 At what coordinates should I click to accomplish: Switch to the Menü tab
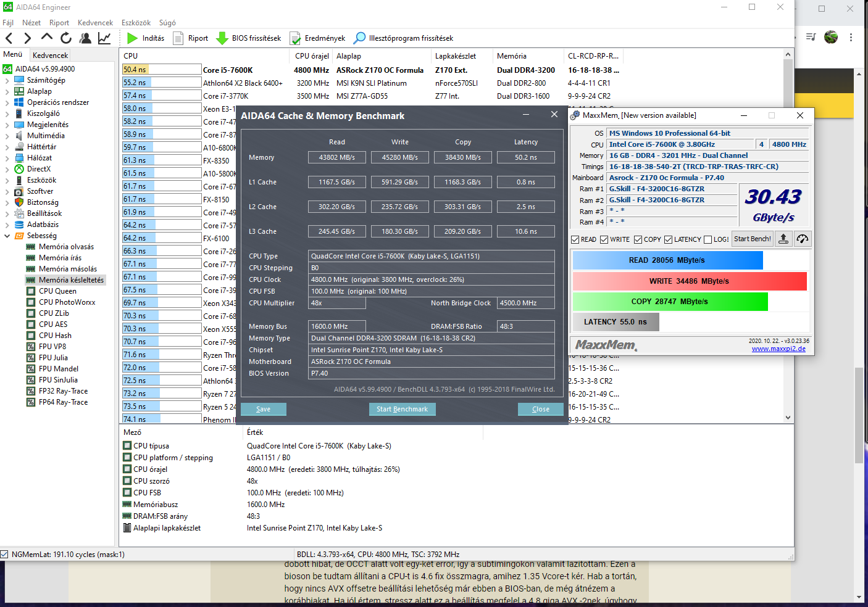[13, 54]
